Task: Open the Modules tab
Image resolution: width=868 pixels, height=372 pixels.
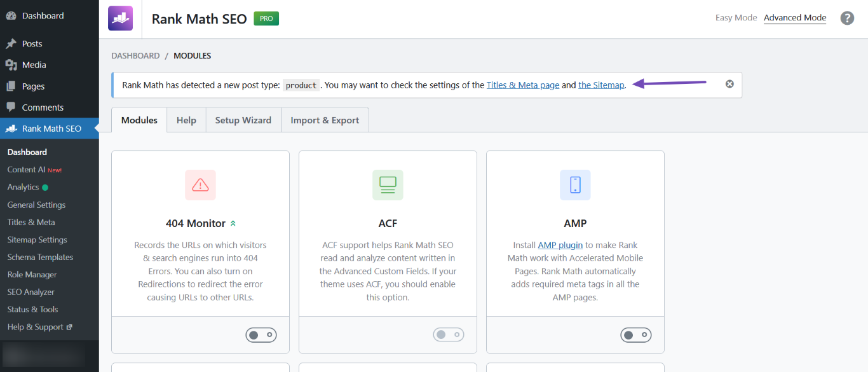Action: (x=139, y=120)
